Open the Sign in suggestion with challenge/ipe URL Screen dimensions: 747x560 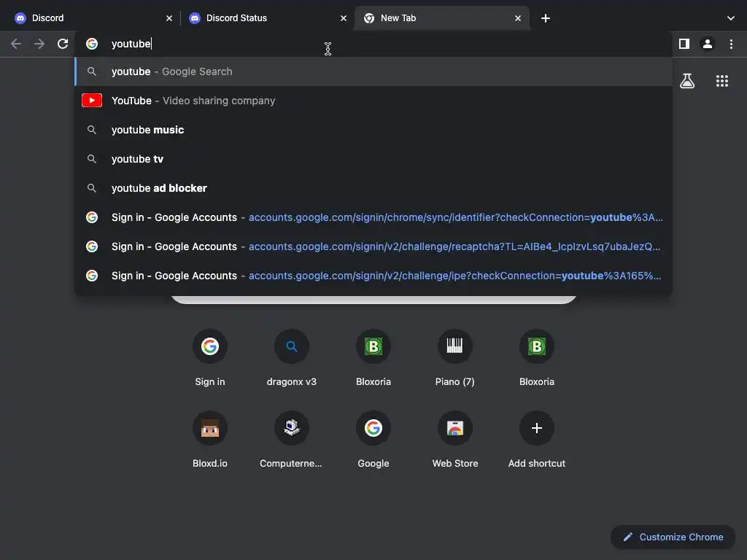(373, 275)
